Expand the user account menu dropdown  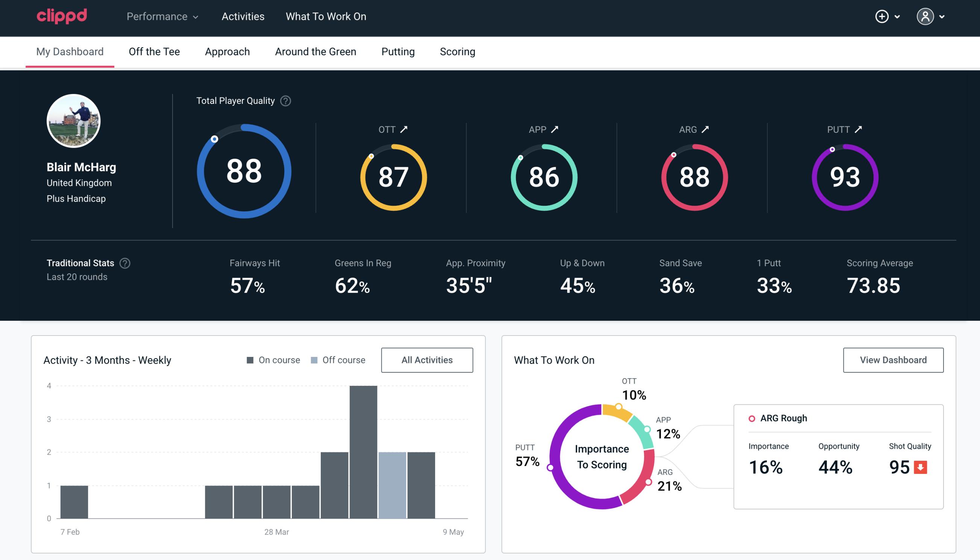coord(931,16)
